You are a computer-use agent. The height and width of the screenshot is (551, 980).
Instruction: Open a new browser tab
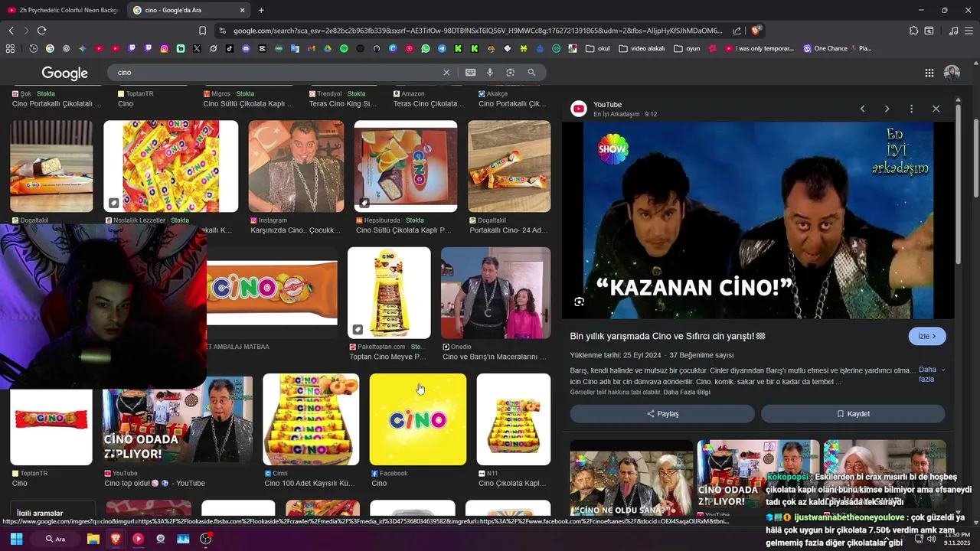[261, 10]
